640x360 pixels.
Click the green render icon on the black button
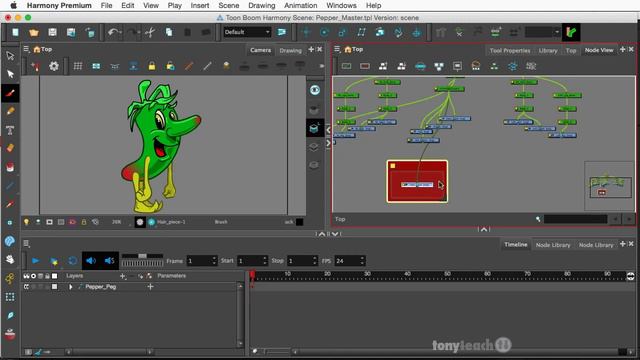571,32
